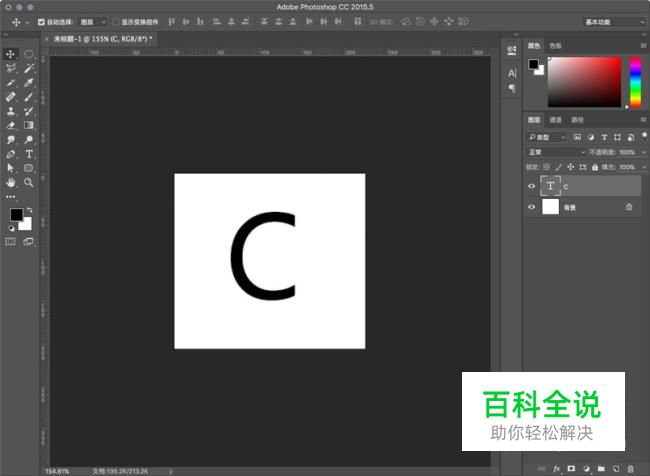Select the Move tool in the toolbox
The height and width of the screenshot is (476, 650).
[x=11, y=54]
